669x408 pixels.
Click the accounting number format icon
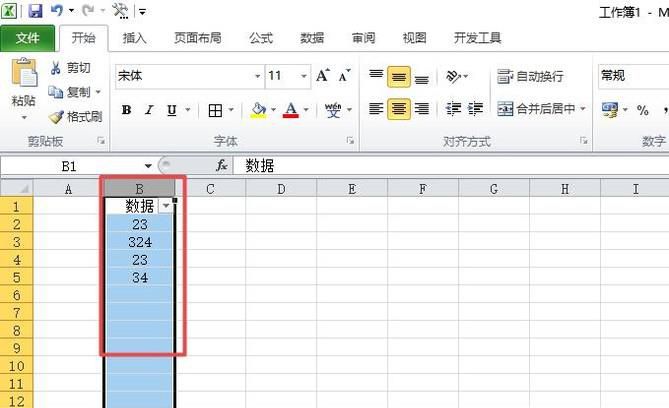pyautogui.click(x=609, y=110)
